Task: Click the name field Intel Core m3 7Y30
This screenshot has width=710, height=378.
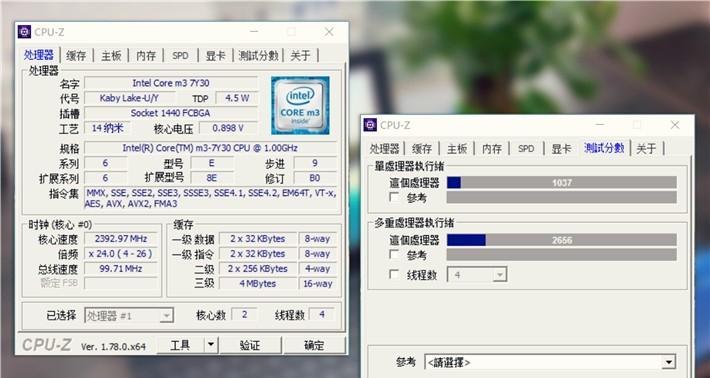Action: [x=171, y=83]
